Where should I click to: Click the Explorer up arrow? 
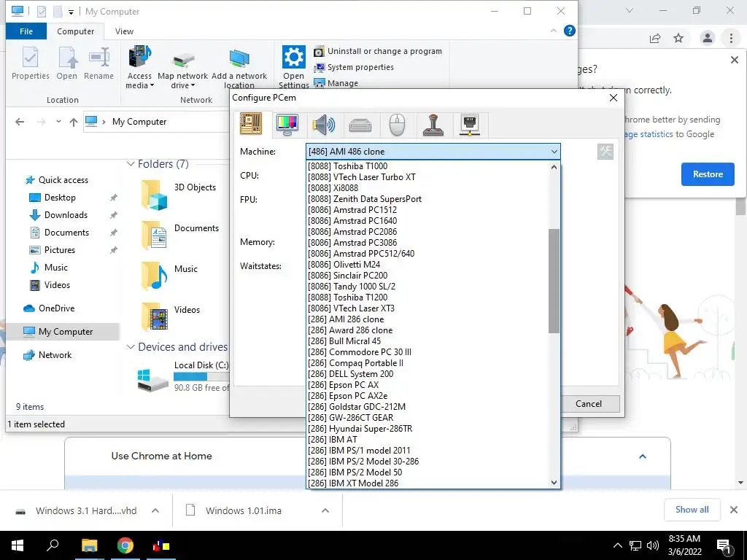[74, 122]
